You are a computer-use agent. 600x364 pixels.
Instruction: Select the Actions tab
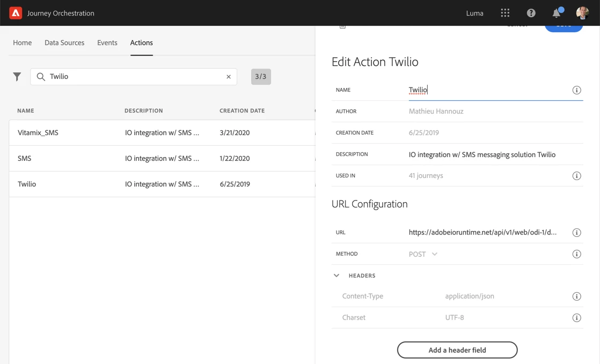point(142,43)
